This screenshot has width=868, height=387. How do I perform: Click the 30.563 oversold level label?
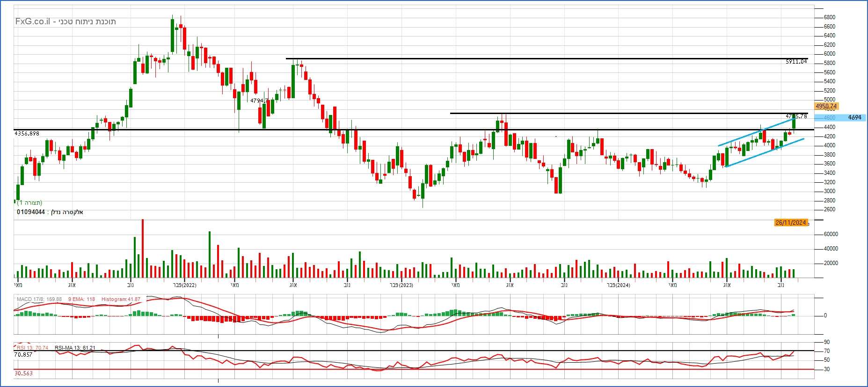(23, 373)
